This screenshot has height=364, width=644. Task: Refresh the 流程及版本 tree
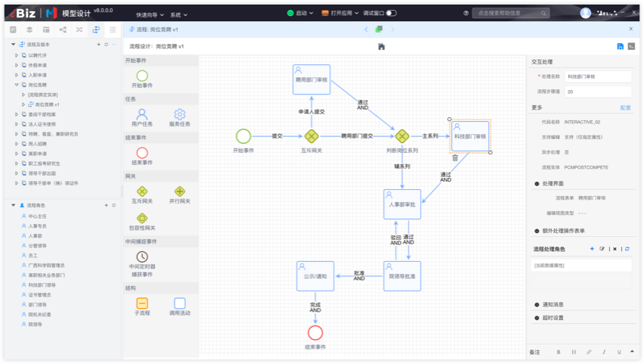(x=107, y=45)
